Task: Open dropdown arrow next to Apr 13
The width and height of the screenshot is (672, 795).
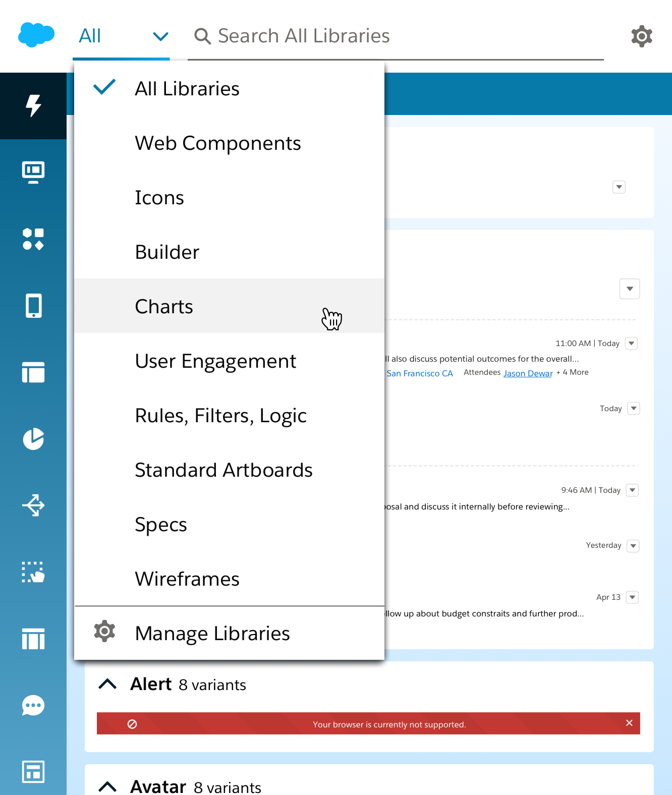Action: 632,597
